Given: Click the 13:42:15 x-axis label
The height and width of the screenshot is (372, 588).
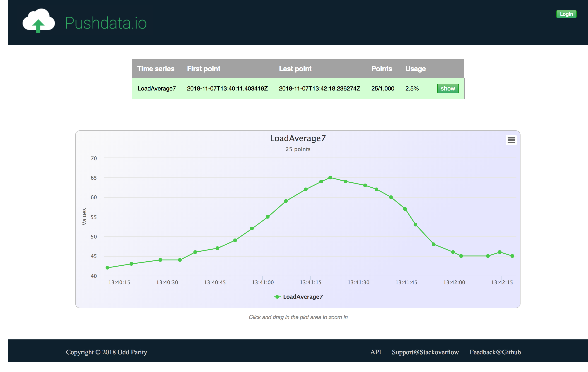Looking at the screenshot, I should tap(502, 282).
